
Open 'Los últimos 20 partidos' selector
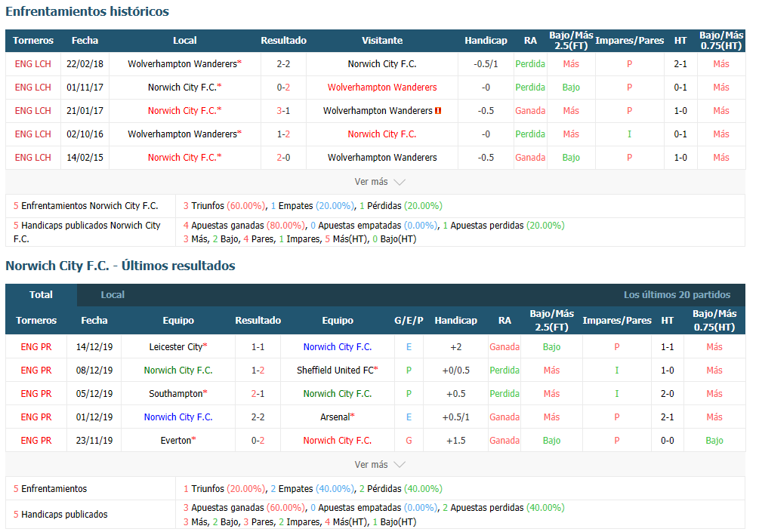[677, 294]
